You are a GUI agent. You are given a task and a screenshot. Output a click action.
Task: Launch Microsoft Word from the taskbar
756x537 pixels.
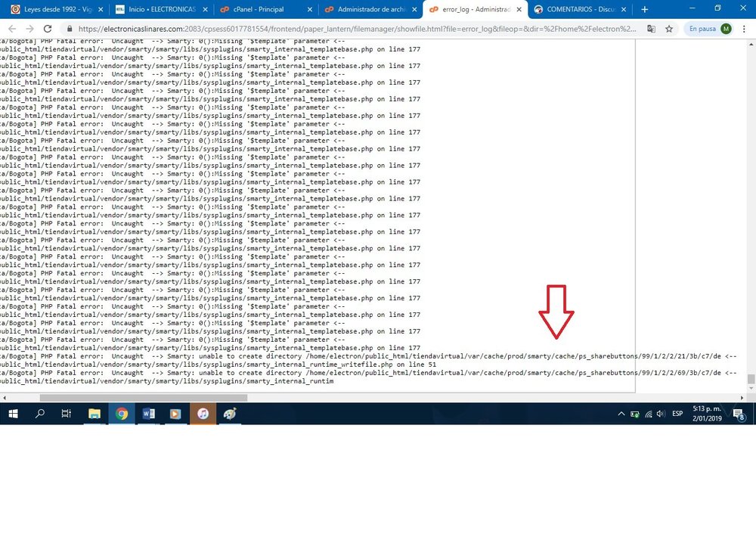click(x=148, y=414)
